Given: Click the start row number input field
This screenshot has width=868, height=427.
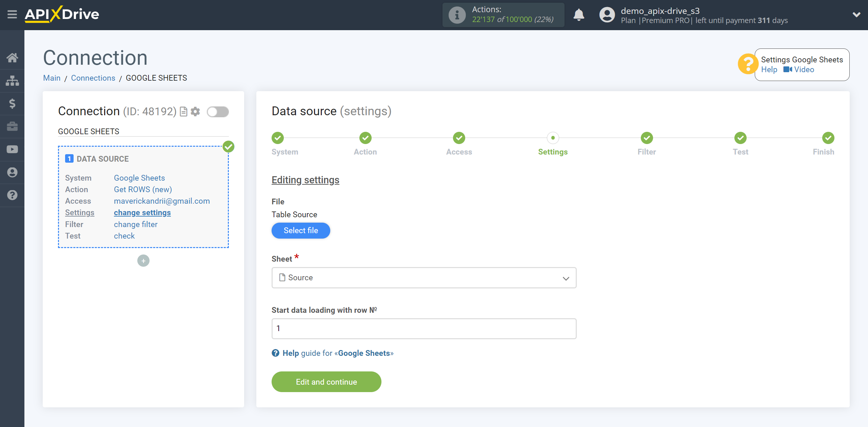Looking at the screenshot, I should tap(423, 328).
